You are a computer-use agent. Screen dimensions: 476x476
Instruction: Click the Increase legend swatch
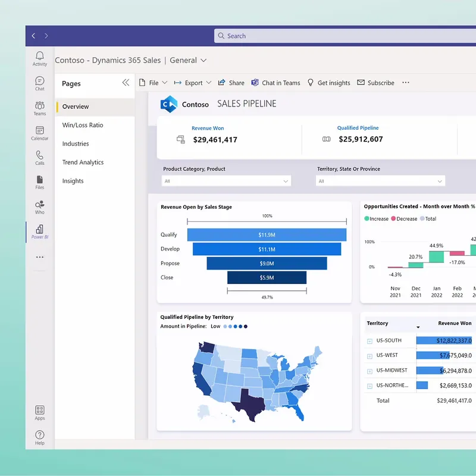[367, 218]
